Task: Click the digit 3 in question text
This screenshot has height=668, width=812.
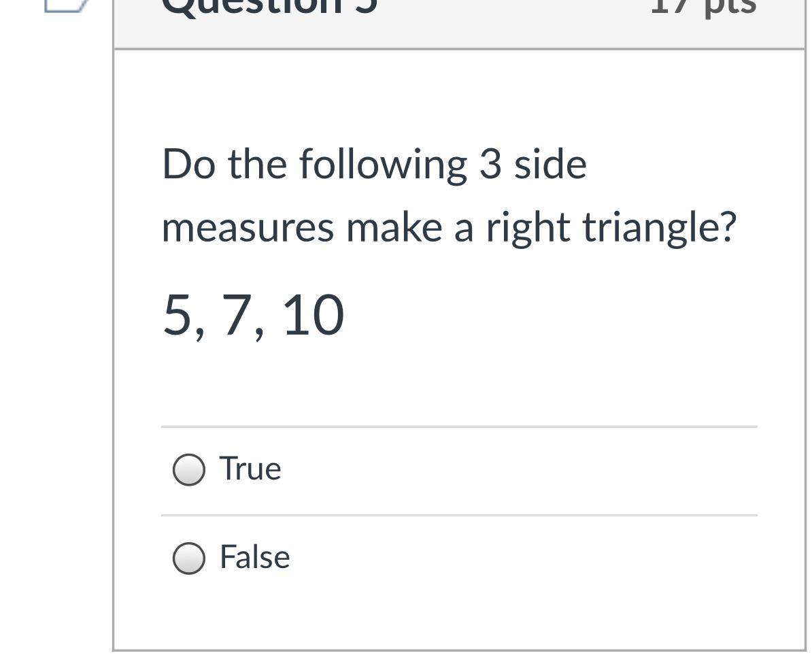Action: tap(490, 165)
